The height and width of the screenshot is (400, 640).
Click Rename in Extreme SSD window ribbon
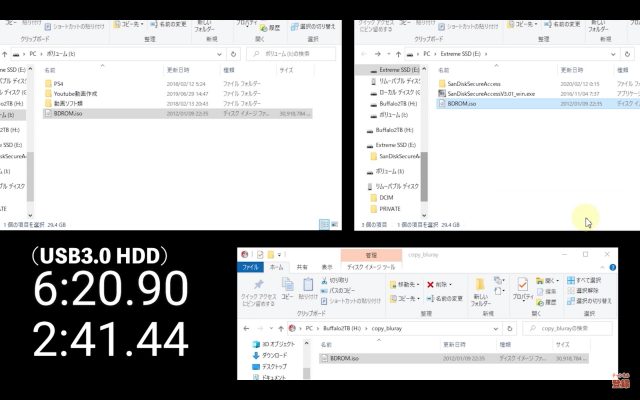[x=563, y=24]
